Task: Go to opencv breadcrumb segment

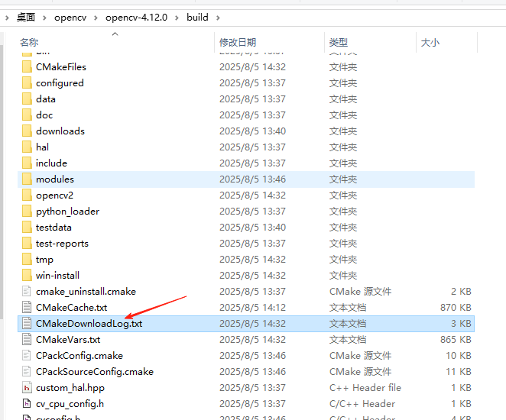Action: click(70, 18)
